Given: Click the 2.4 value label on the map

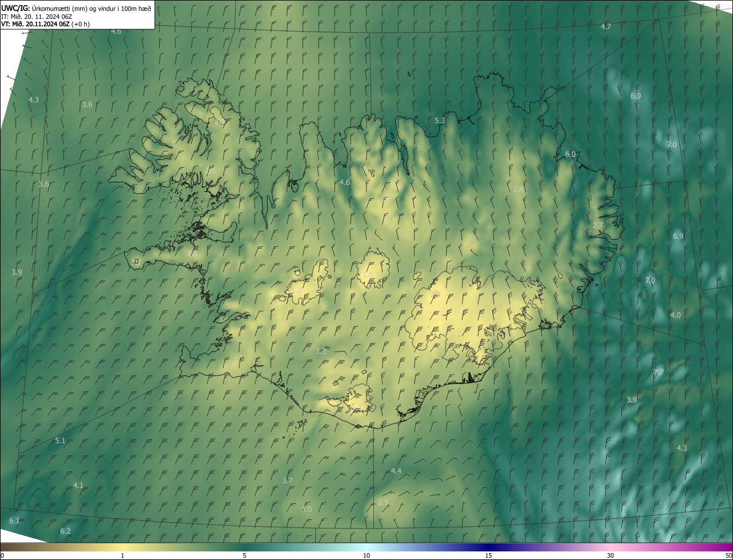Looking at the screenshot, I should [x=518, y=189].
